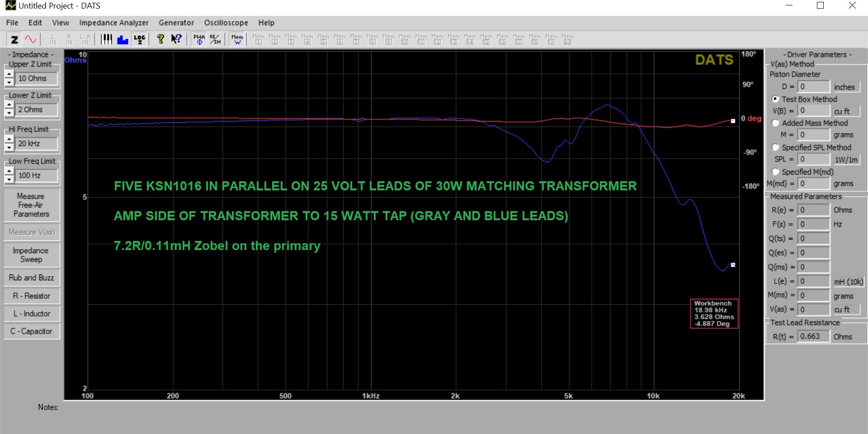868x434 pixels.
Task: Select the Added Mass Method radio button
Action: pos(775,123)
